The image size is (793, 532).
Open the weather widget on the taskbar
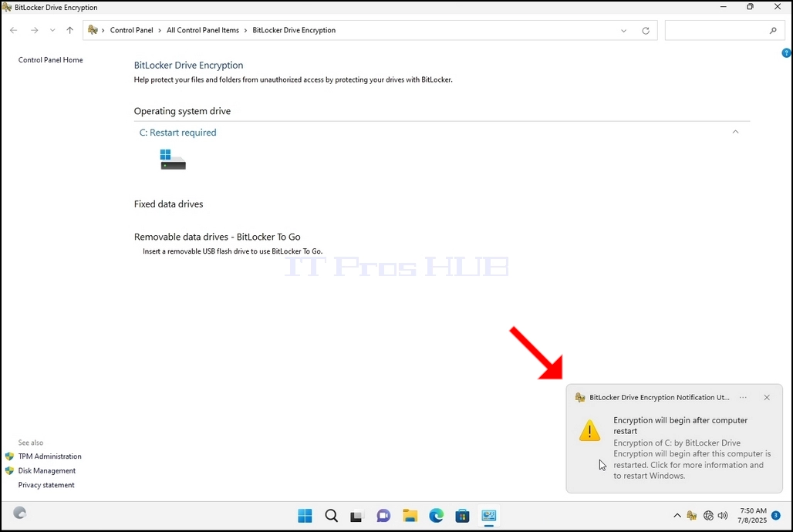click(x=20, y=513)
